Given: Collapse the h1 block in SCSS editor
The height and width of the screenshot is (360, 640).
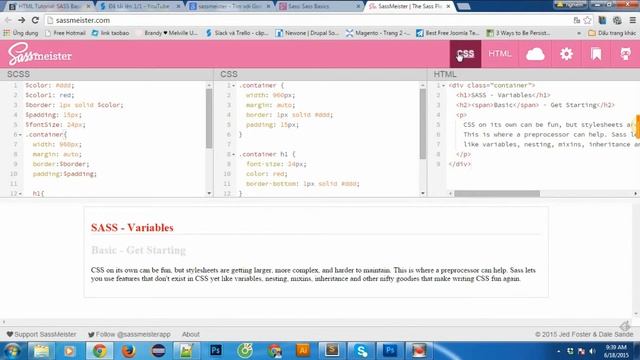Looking at the screenshot, I should click(20, 193).
